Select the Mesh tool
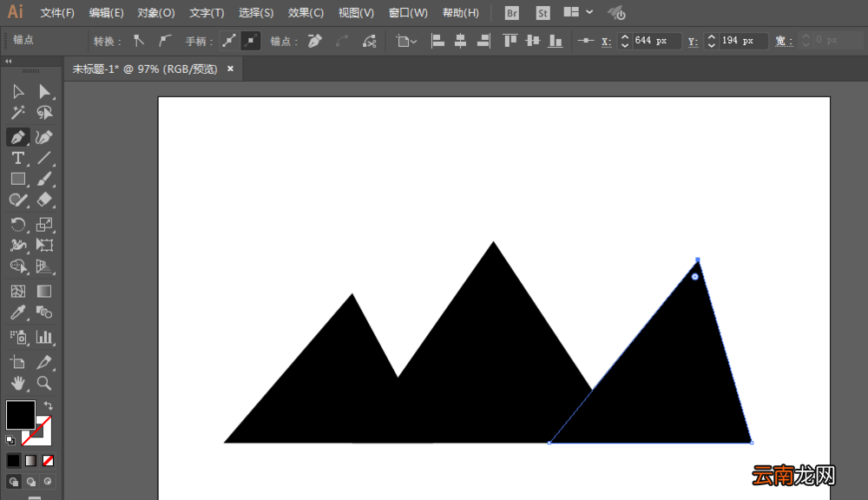868x500 pixels. click(x=17, y=292)
